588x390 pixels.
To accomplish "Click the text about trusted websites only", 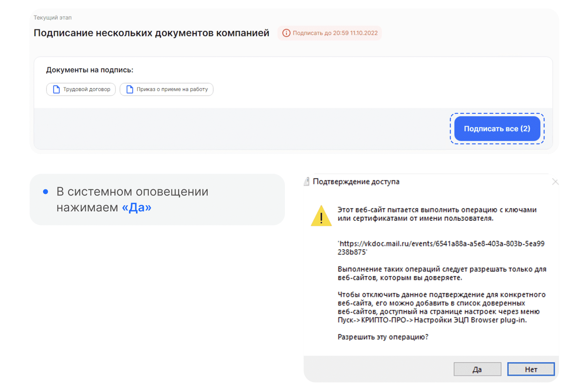I will 442,273.
